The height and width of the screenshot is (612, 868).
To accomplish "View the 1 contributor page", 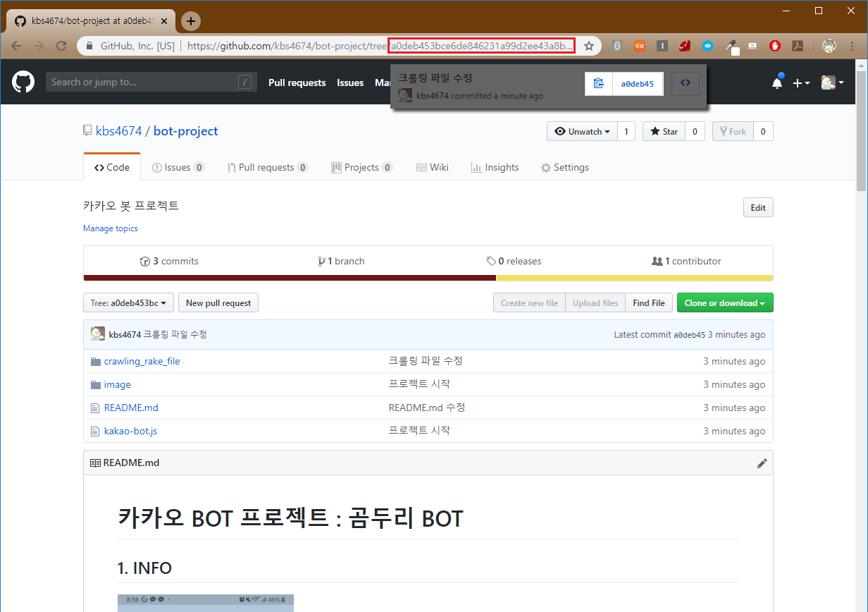I will [x=687, y=262].
